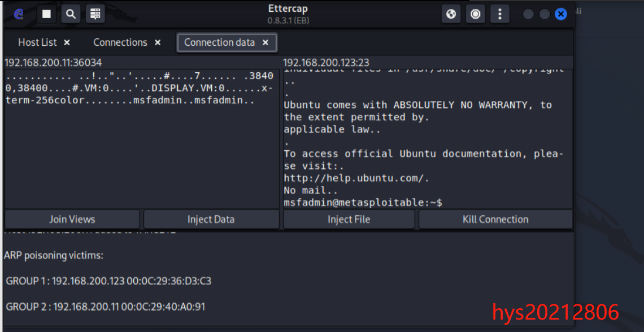
Task: Click the ABSOLUTELY NO WARRANTY line
Action: pos(417,105)
